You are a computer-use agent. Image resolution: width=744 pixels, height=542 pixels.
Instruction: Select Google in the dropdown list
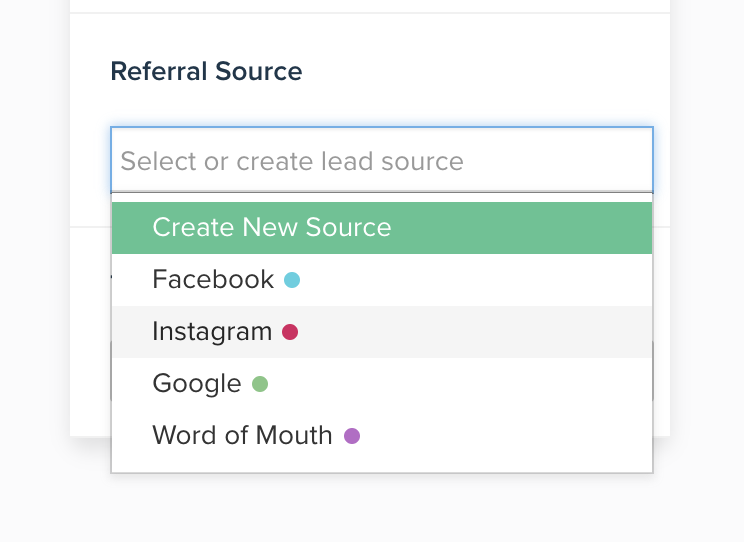pos(381,384)
